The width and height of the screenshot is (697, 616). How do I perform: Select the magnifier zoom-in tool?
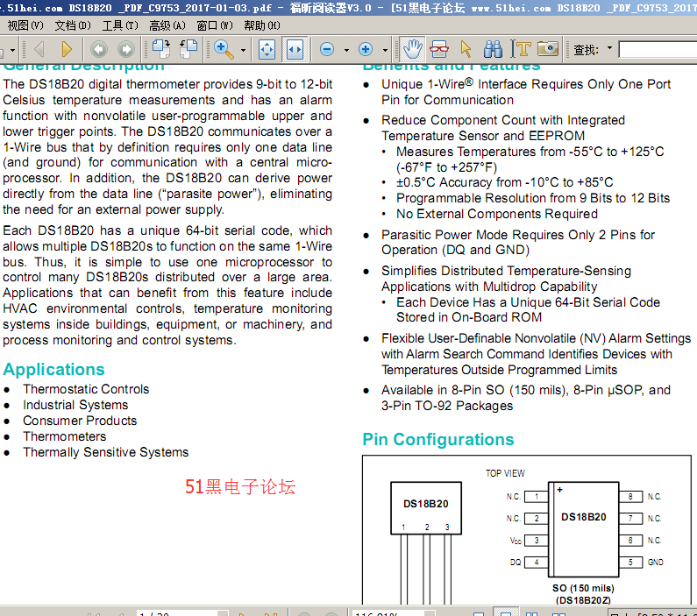(224, 49)
